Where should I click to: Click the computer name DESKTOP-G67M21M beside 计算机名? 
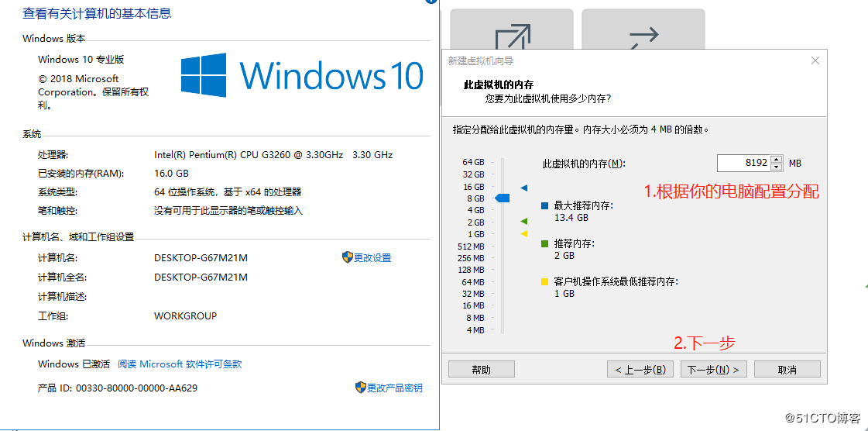click(x=201, y=257)
